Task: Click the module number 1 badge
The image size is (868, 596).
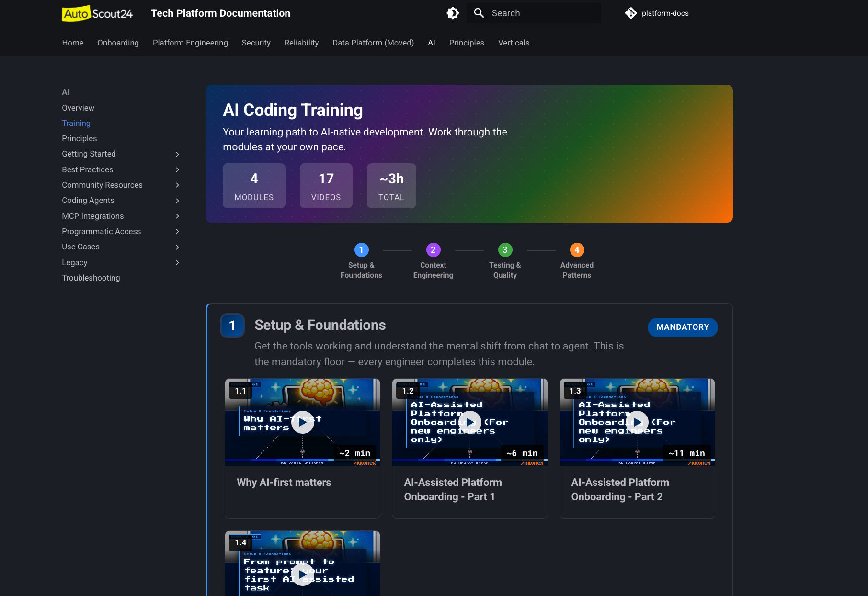Action: click(232, 326)
